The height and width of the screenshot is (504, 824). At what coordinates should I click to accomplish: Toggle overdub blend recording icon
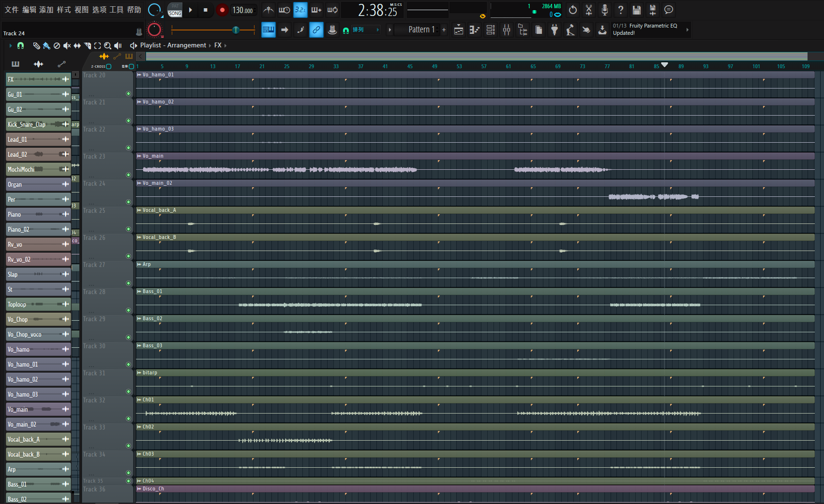tap(316, 10)
